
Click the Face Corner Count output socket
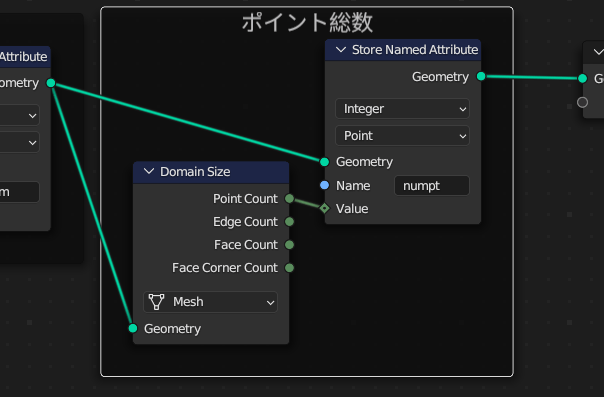pos(289,268)
